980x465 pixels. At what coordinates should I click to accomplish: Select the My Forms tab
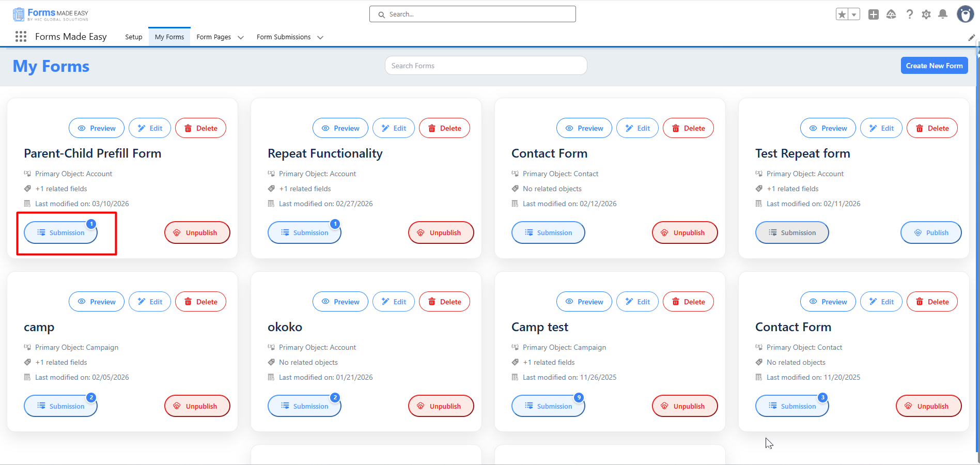click(x=169, y=37)
